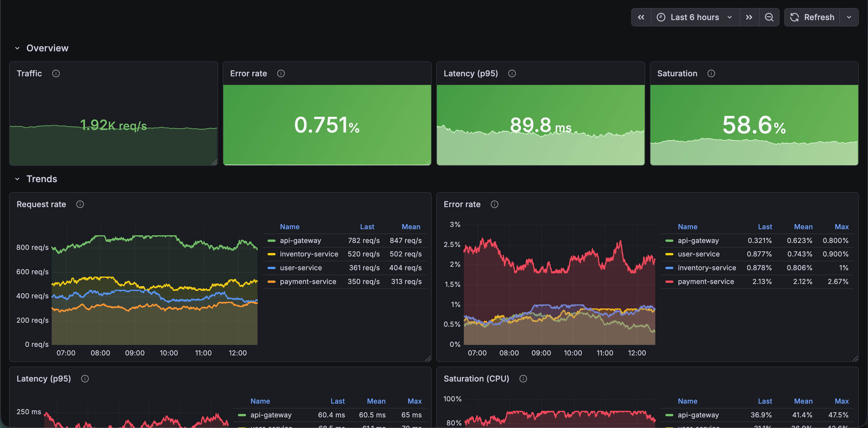
Task: Shift time range forward with double-right arrows
Action: click(x=749, y=17)
